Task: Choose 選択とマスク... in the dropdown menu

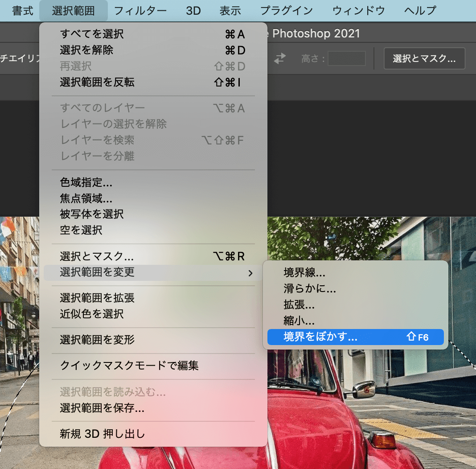Action: click(153, 256)
